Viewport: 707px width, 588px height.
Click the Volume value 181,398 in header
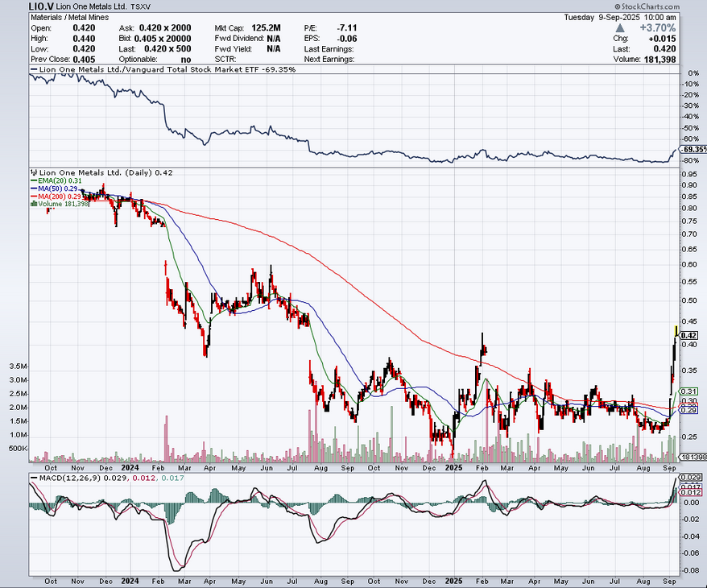(659, 59)
